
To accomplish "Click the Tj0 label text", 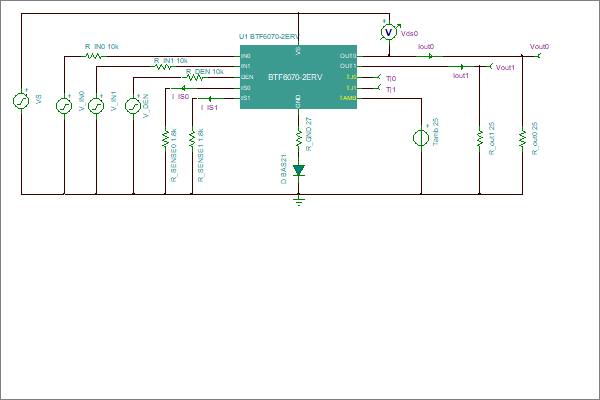I will click(x=391, y=78).
